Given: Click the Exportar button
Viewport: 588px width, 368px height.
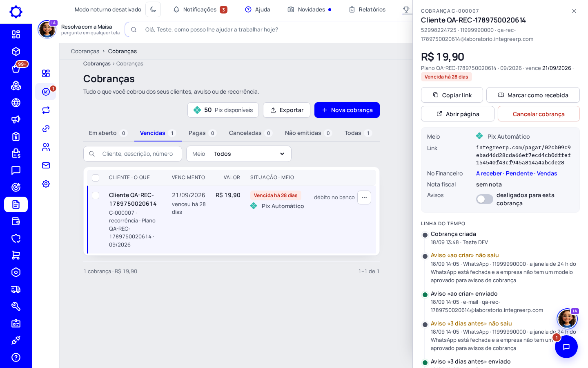Looking at the screenshot, I should (x=287, y=110).
